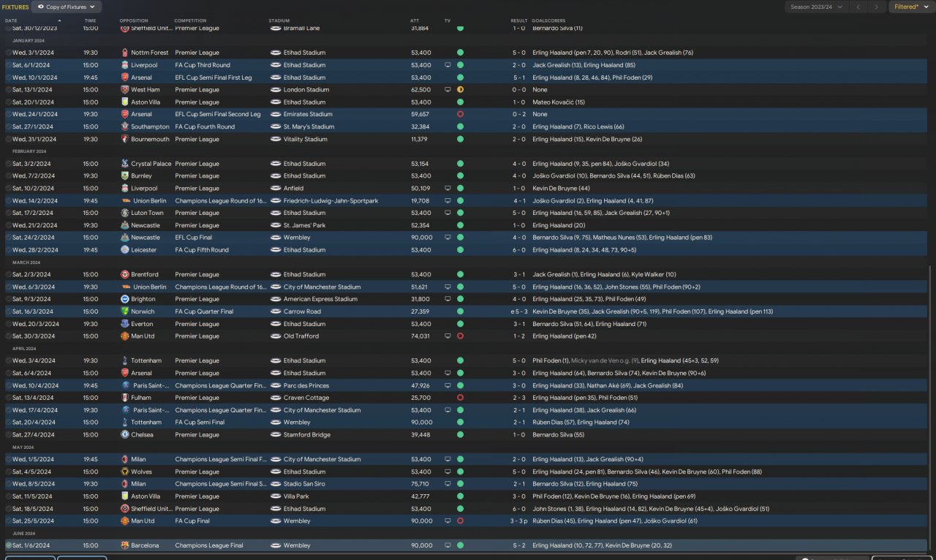Click the Everton club badge

tap(124, 324)
